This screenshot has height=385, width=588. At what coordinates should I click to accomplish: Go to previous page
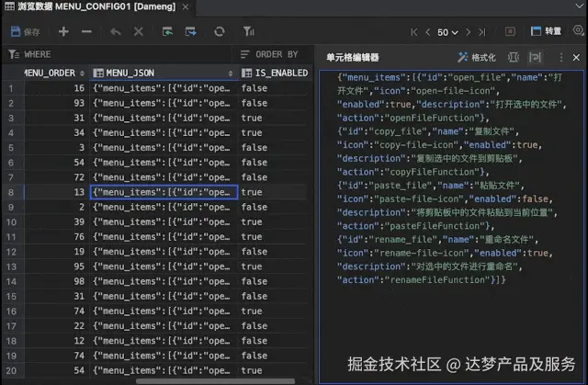(427, 32)
